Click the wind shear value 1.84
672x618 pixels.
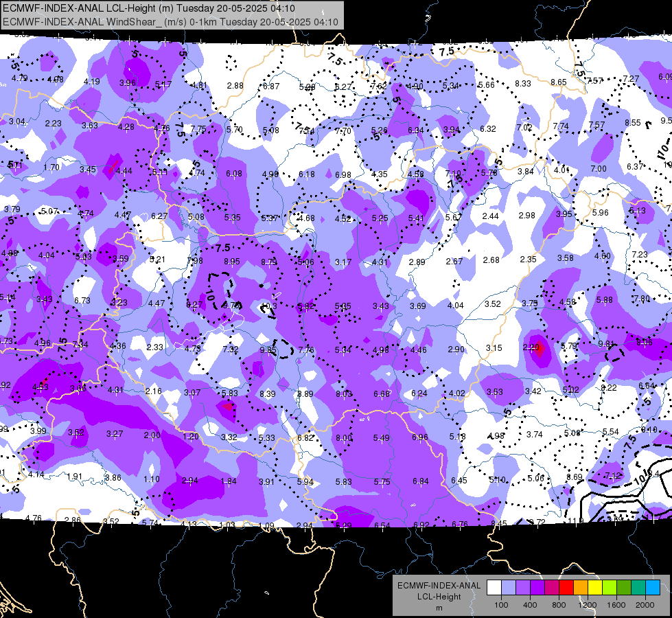pos(229,481)
